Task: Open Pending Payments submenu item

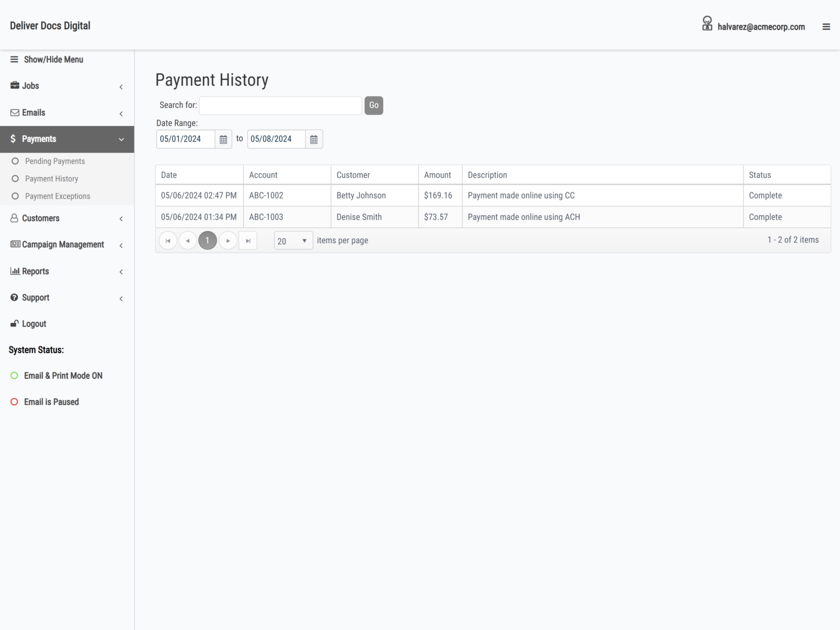Action: pyautogui.click(x=55, y=161)
